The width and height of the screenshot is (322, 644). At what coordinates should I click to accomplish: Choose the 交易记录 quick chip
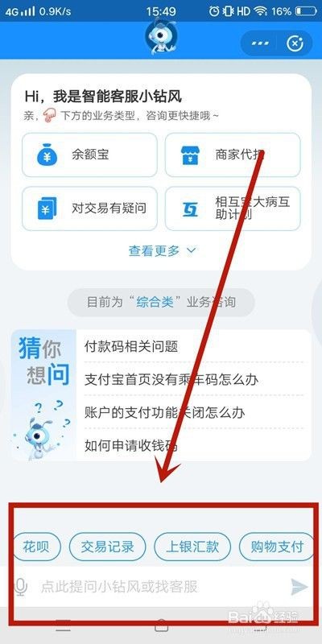(x=107, y=547)
